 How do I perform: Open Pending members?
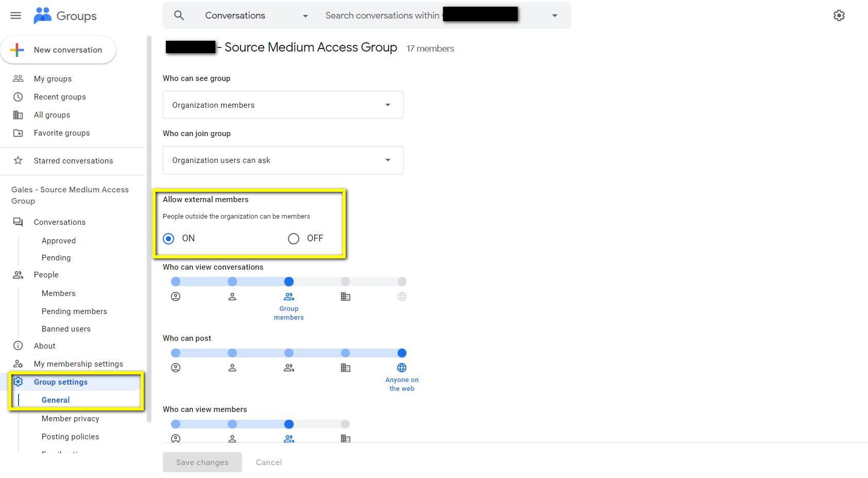pyautogui.click(x=74, y=311)
